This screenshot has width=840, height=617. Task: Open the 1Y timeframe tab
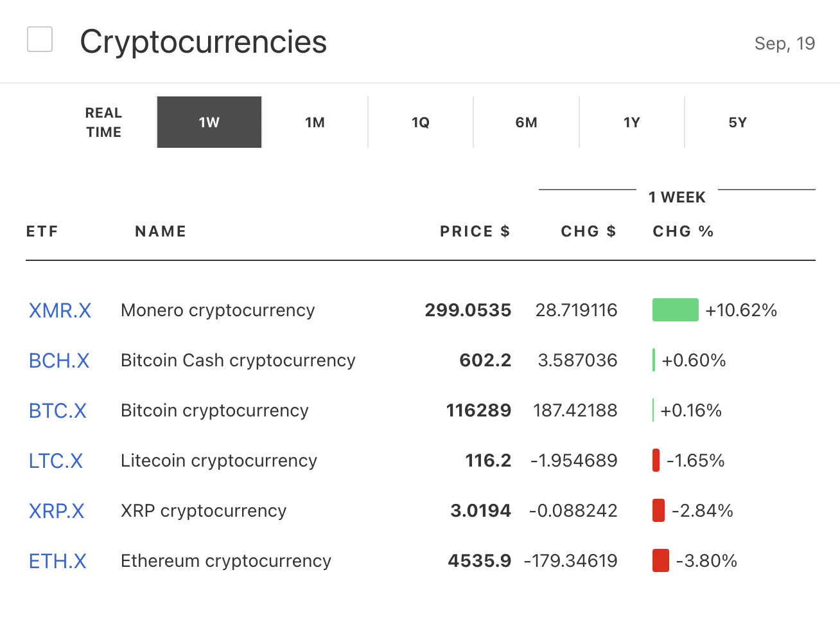[x=632, y=122]
